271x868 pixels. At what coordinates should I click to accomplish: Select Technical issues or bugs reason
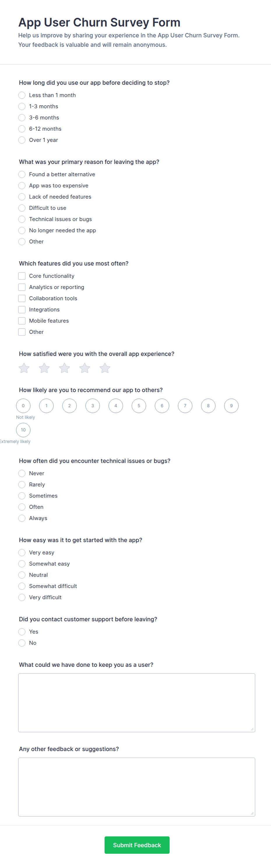[22, 219]
